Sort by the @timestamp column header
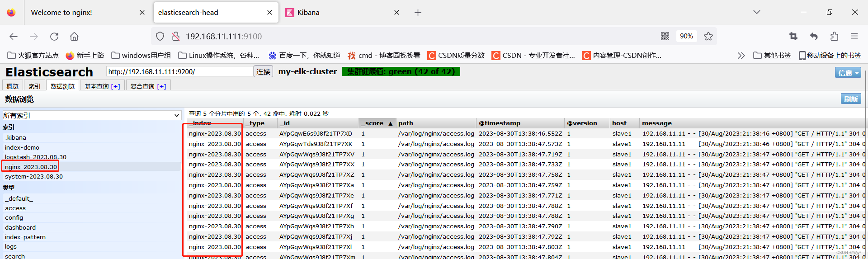Viewport: 868px width, 259px height. point(520,123)
